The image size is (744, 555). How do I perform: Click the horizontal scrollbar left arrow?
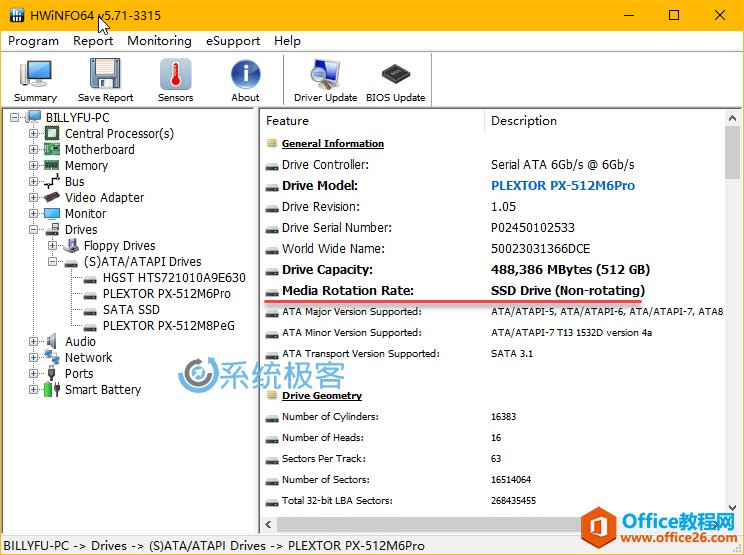pyautogui.click(x=269, y=525)
